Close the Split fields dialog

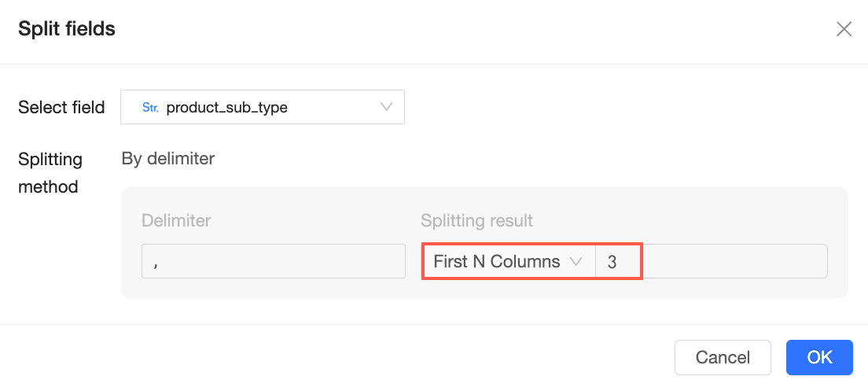[x=844, y=30]
